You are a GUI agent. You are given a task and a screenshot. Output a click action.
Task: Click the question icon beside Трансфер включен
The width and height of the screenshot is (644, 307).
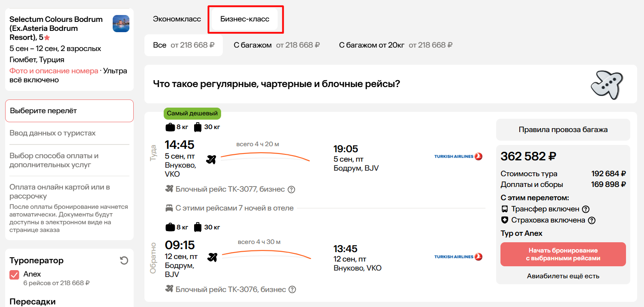click(x=586, y=209)
